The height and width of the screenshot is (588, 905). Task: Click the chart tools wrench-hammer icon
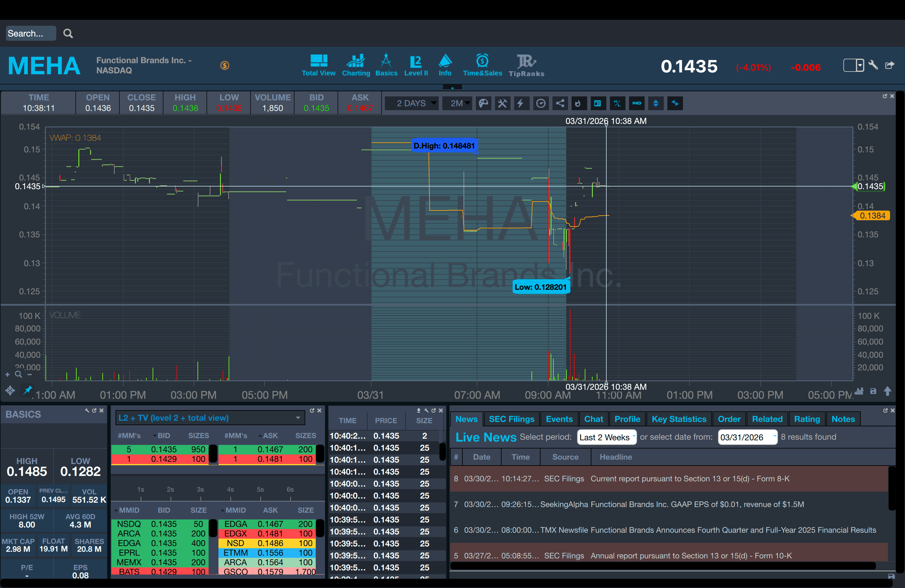(x=502, y=104)
